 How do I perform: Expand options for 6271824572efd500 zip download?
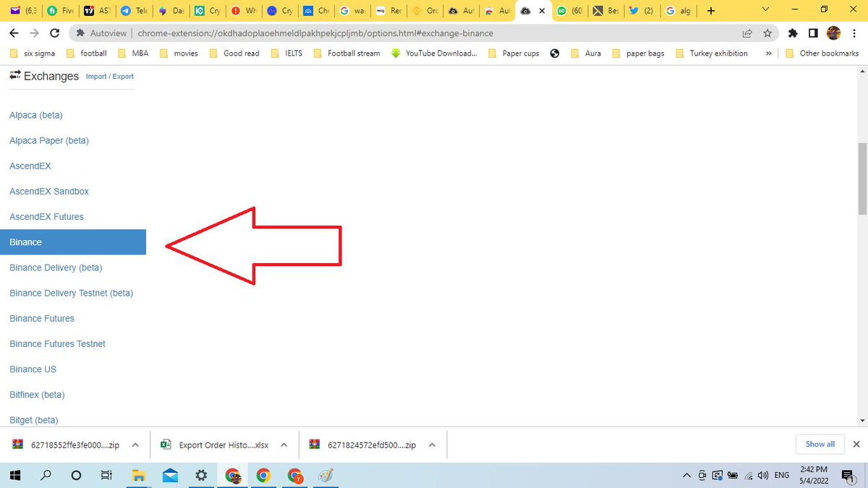tap(432, 445)
